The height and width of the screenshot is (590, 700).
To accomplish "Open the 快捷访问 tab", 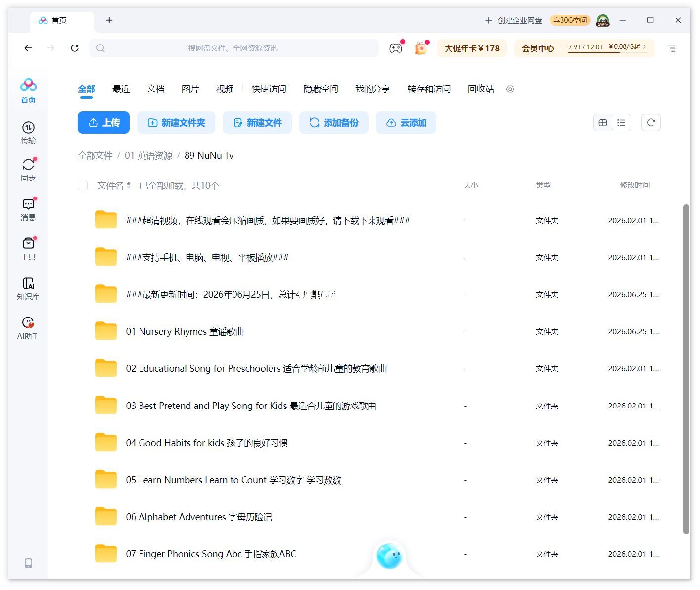I will click(x=269, y=89).
